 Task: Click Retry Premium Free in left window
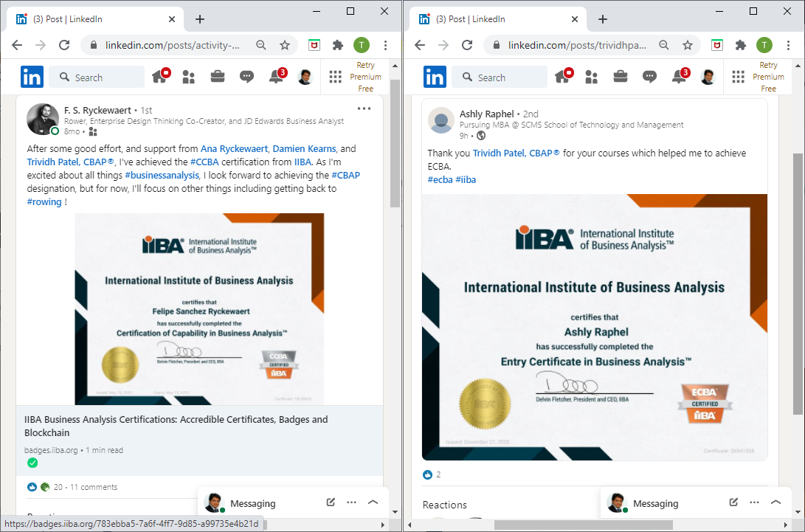click(365, 77)
